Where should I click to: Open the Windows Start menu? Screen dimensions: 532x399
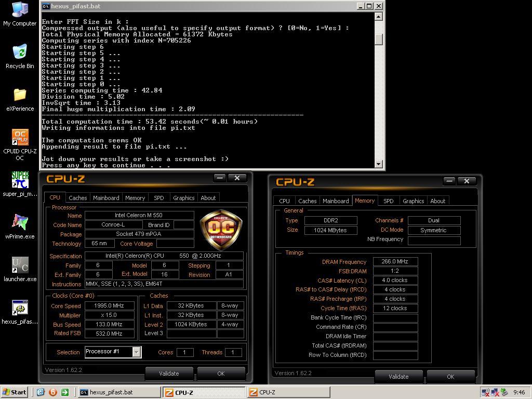15,392
